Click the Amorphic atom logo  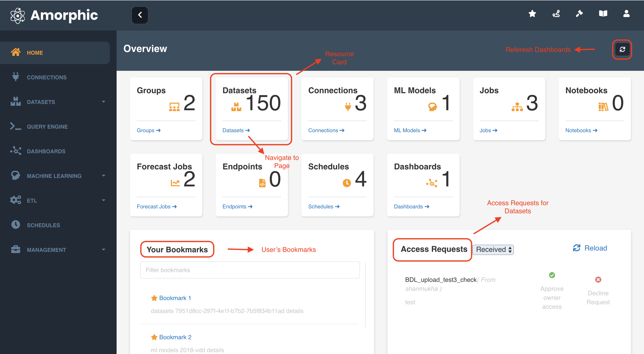click(17, 15)
